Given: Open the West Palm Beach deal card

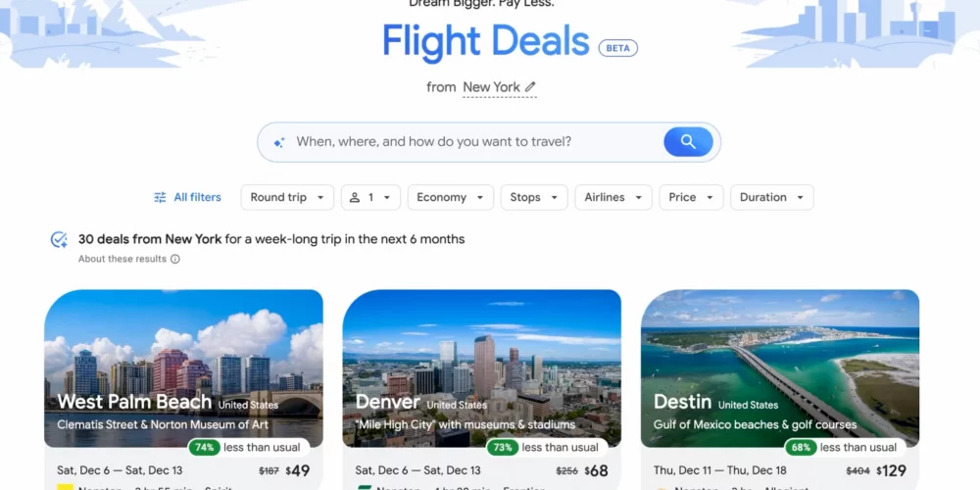Looking at the screenshot, I should [184, 389].
